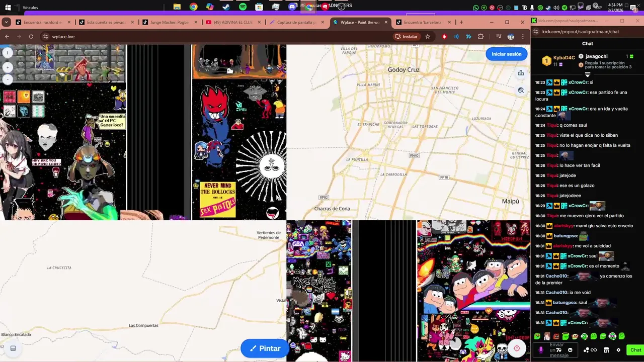This screenshot has height=362, width=644.
Task: Open the Chrome profile avatar
Action: point(511,37)
